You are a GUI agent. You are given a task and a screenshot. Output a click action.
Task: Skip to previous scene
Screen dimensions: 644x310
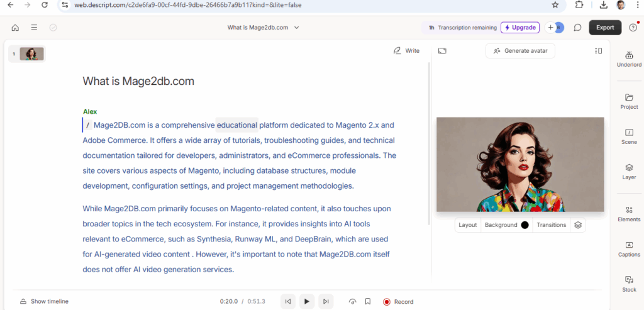coord(288,301)
